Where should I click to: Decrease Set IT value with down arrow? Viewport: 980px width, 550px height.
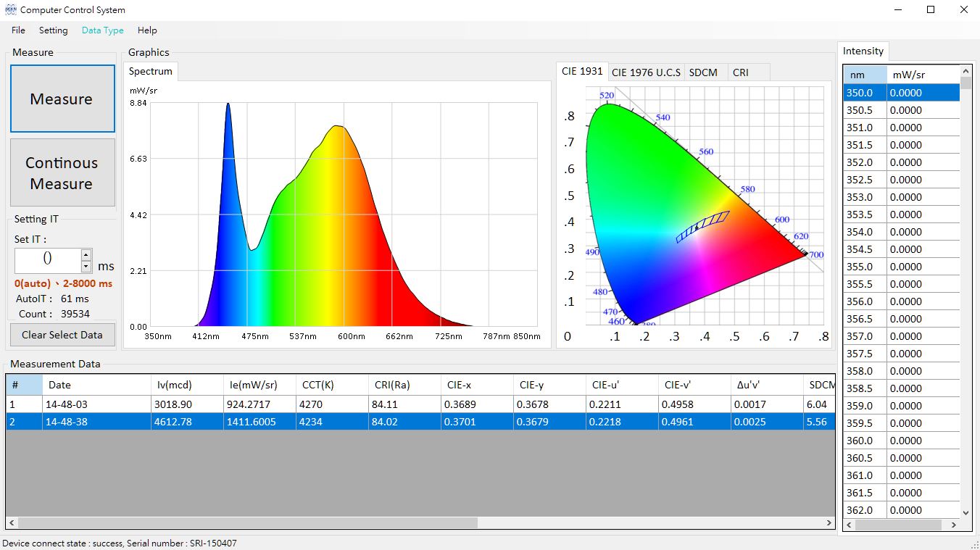86,267
